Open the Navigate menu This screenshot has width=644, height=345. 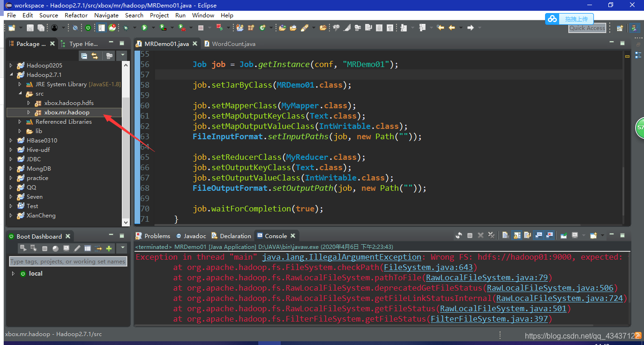click(x=106, y=15)
